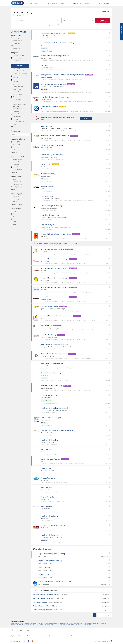Open the Dla pracodawców dropdown menu
This screenshot has width=123, height=644.
[x=85, y=3]
